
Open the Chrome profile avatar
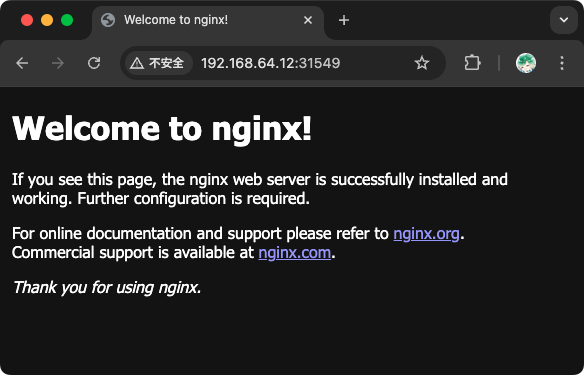click(526, 63)
